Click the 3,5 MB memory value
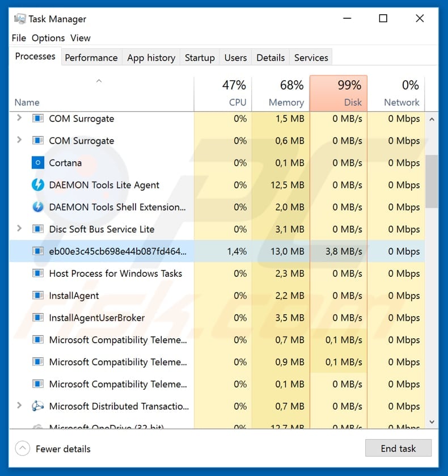The height and width of the screenshot is (476, 448). click(290, 318)
